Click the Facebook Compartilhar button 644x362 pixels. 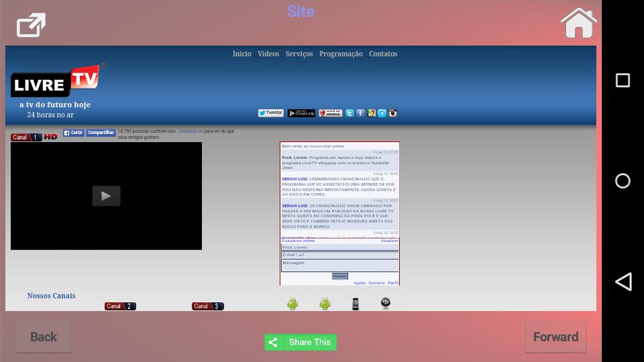pyautogui.click(x=101, y=133)
